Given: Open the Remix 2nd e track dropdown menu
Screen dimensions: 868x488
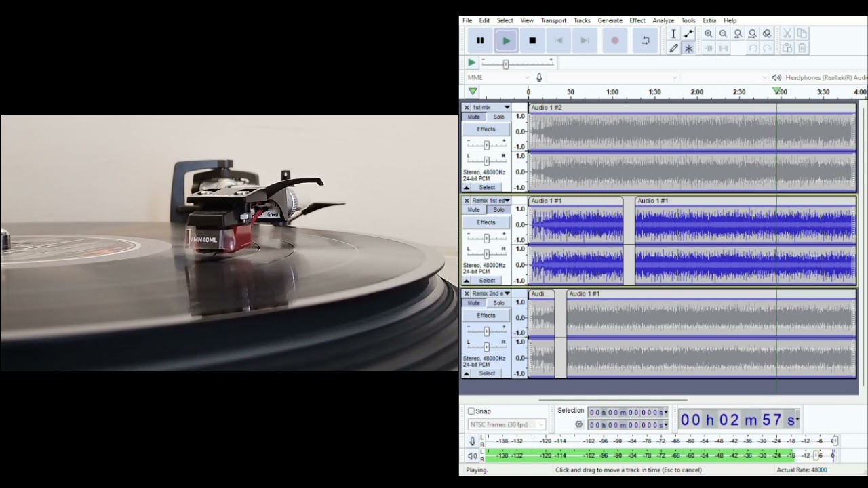Looking at the screenshot, I should (x=507, y=293).
